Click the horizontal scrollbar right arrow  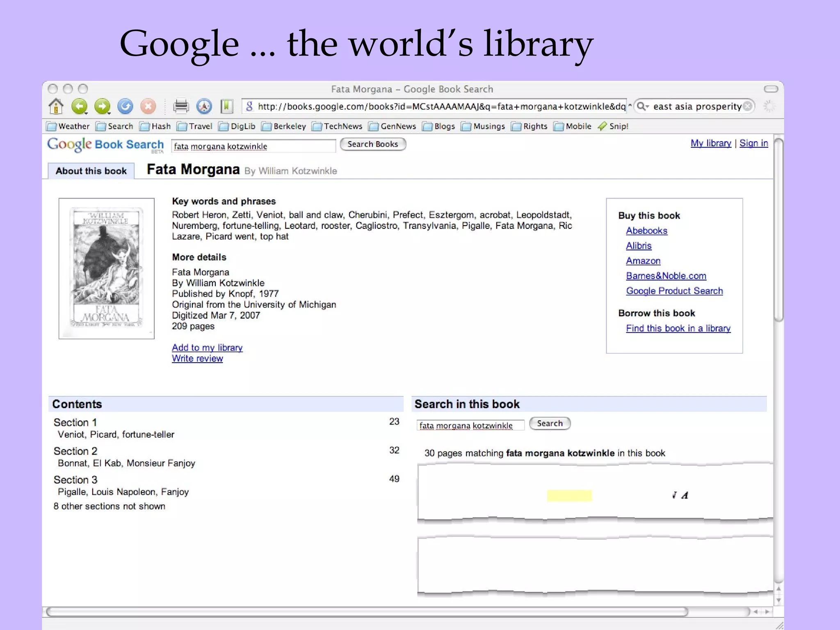tap(767, 612)
